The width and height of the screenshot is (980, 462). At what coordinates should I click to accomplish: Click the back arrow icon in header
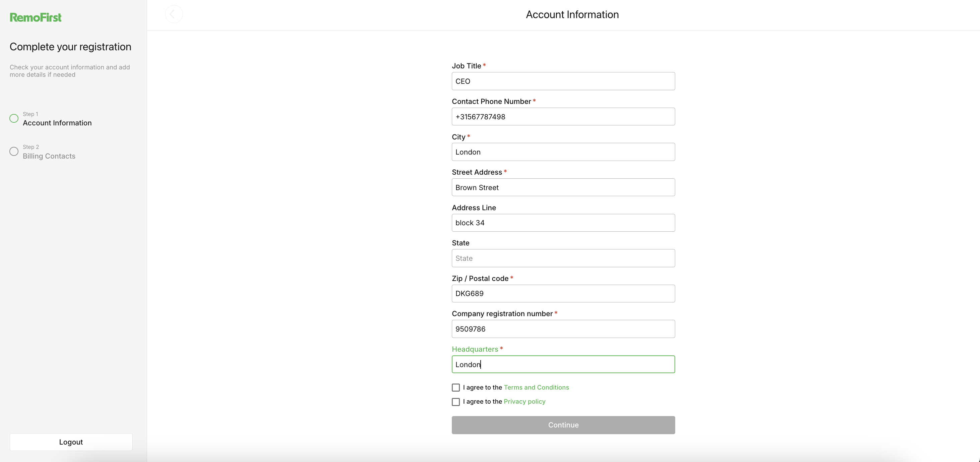pos(173,14)
